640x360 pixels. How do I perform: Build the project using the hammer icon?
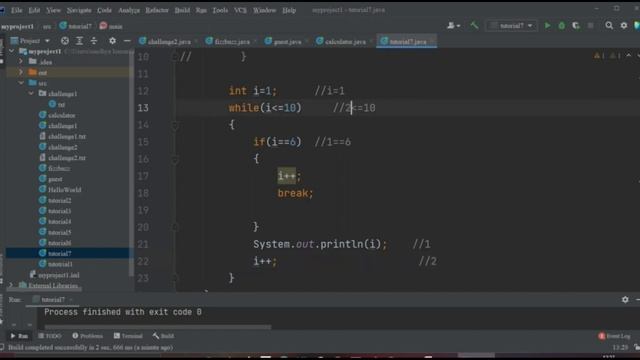[x=474, y=26]
